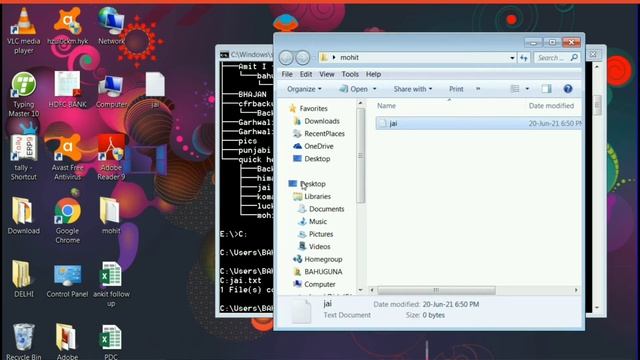Open the HDFC BANK PDF icon
The width and height of the screenshot is (640, 360).
coord(67,90)
